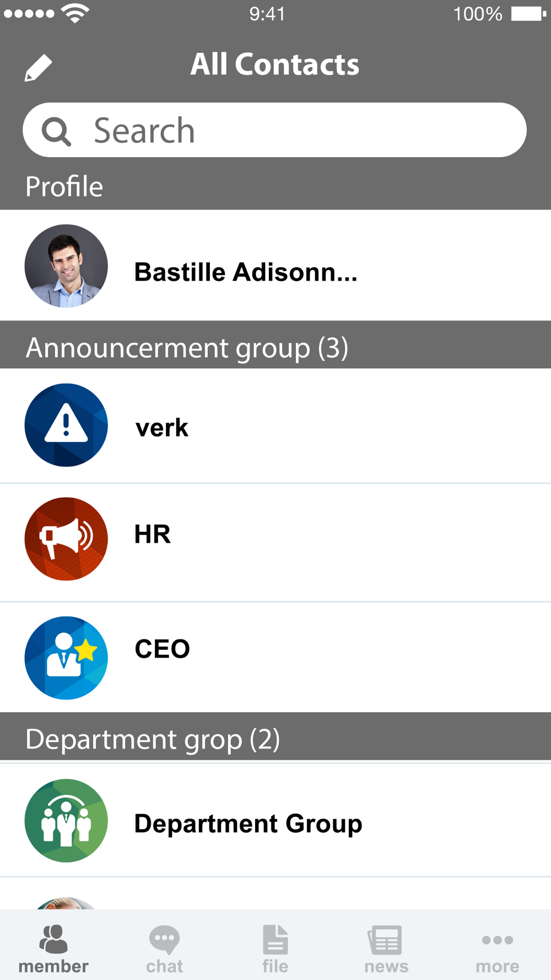Viewport: 551px width, 980px height.
Task: Open Bastille Adisonn profile name
Action: [246, 272]
